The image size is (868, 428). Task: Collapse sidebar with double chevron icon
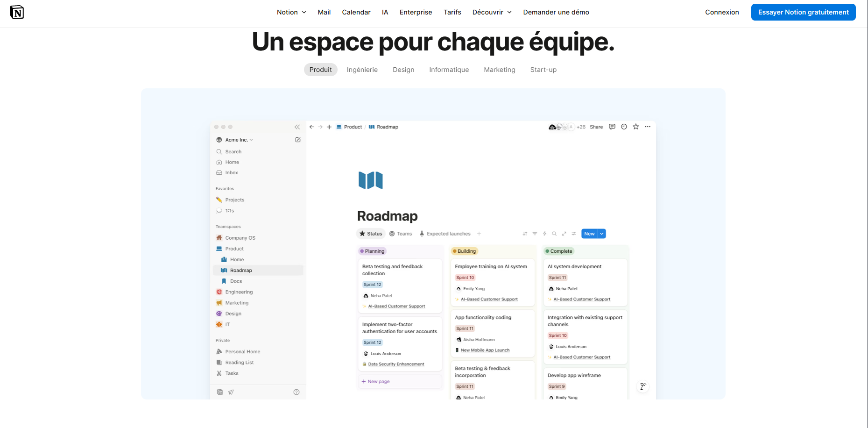297,127
